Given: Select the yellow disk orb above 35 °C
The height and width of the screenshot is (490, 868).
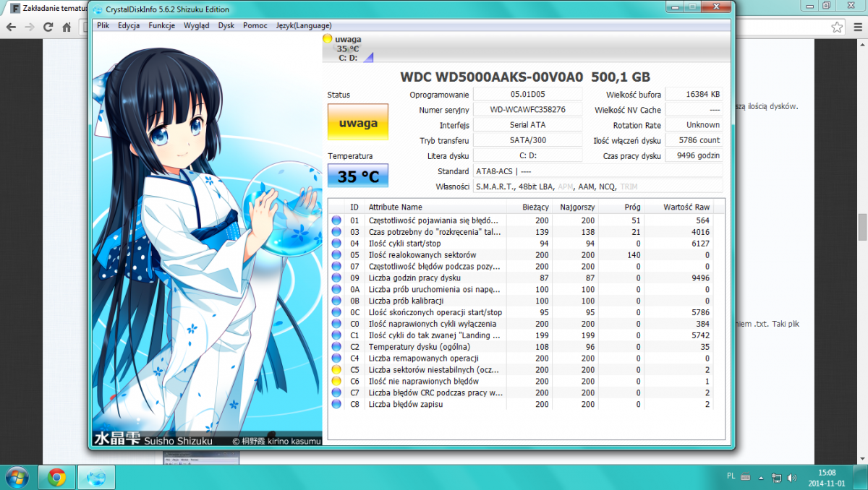Looking at the screenshot, I should (328, 39).
